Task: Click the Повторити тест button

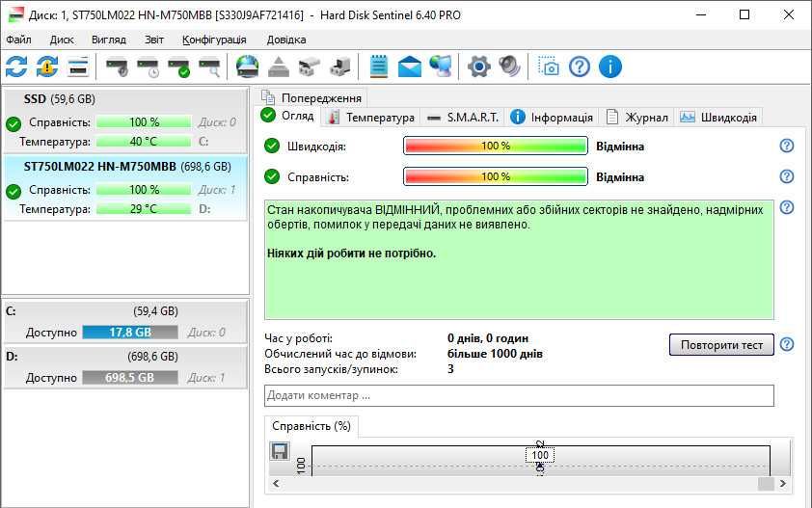Action: pyautogui.click(x=721, y=345)
